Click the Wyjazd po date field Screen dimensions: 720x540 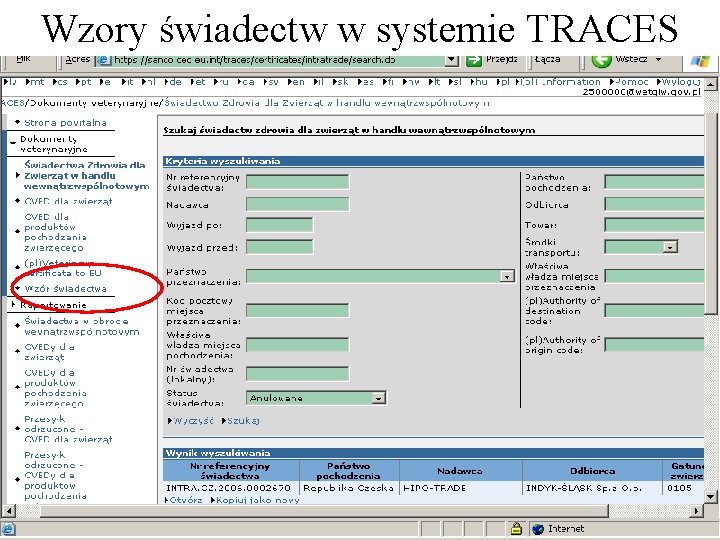click(x=280, y=225)
